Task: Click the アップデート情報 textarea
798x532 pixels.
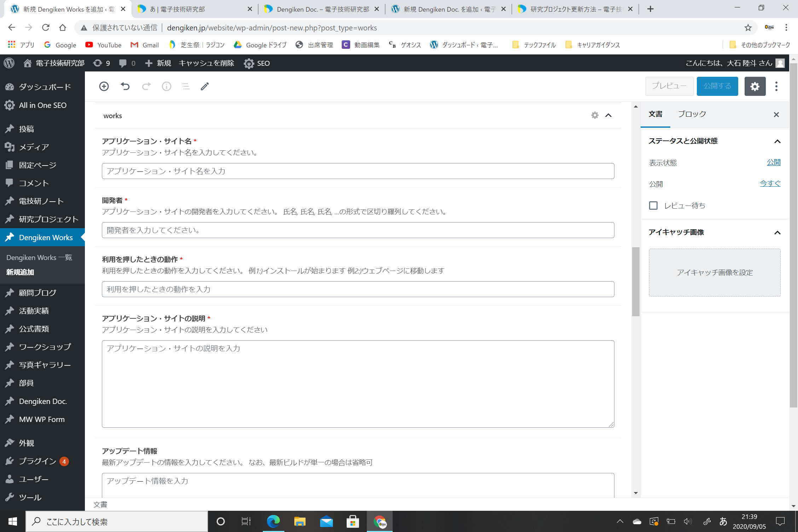Action: pyautogui.click(x=358, y=485)
